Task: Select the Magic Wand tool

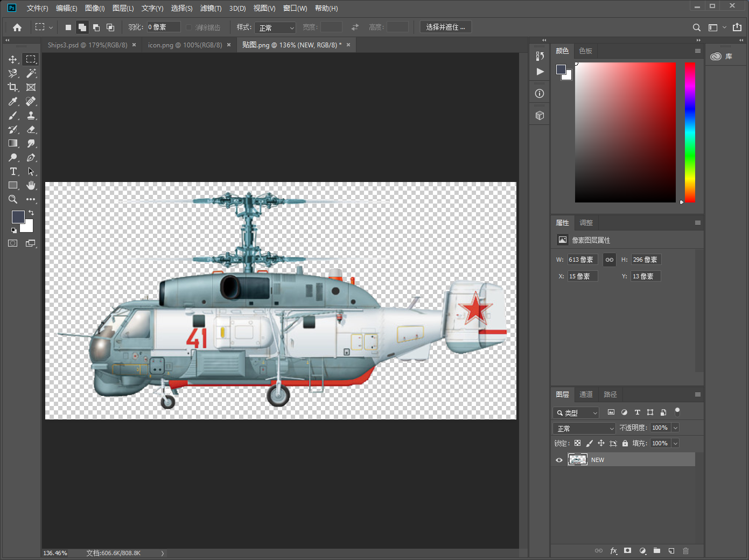Action: tap(31, 73)
